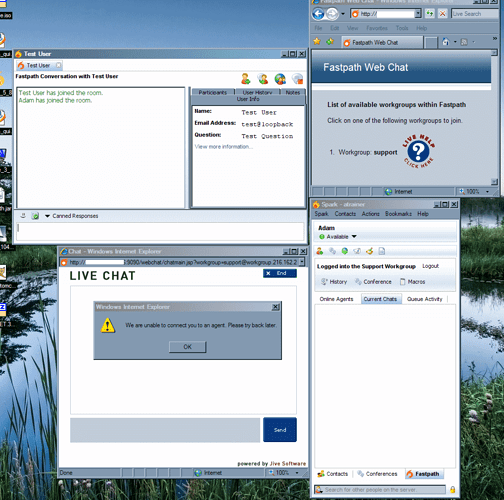This screenshot has width=504, height=500.
Task: Click OK in the unable to connect dialog
Action: click(188, 347)
